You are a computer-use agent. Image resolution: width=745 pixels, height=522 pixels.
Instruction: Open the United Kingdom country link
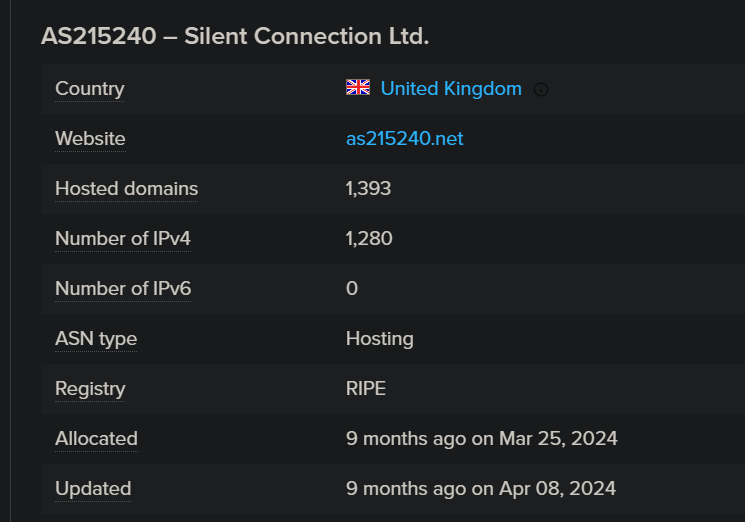(x=451, y=88)
